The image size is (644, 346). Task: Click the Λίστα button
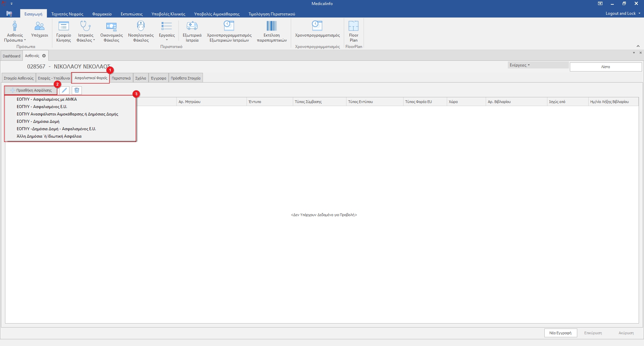pos(605,67)
